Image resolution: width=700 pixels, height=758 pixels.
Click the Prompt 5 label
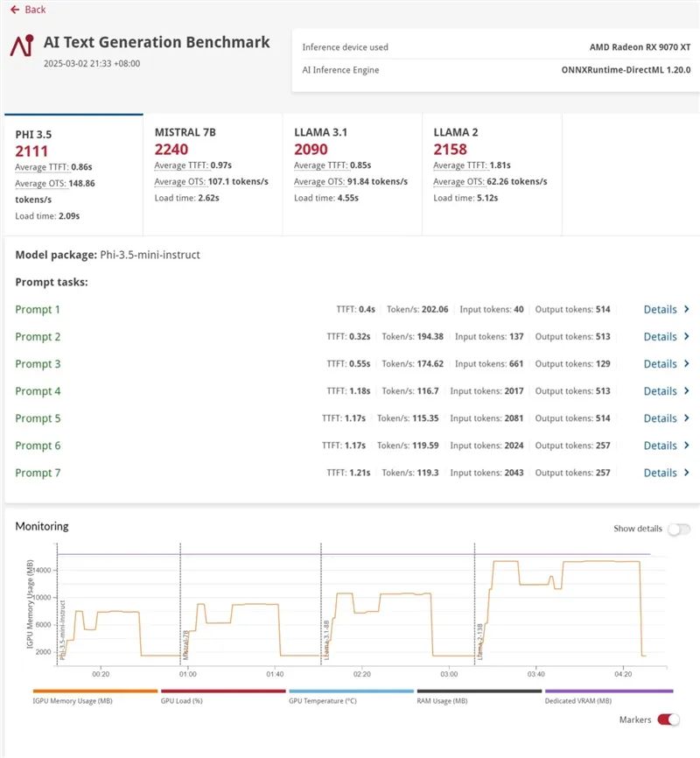[x=38, y=418]
